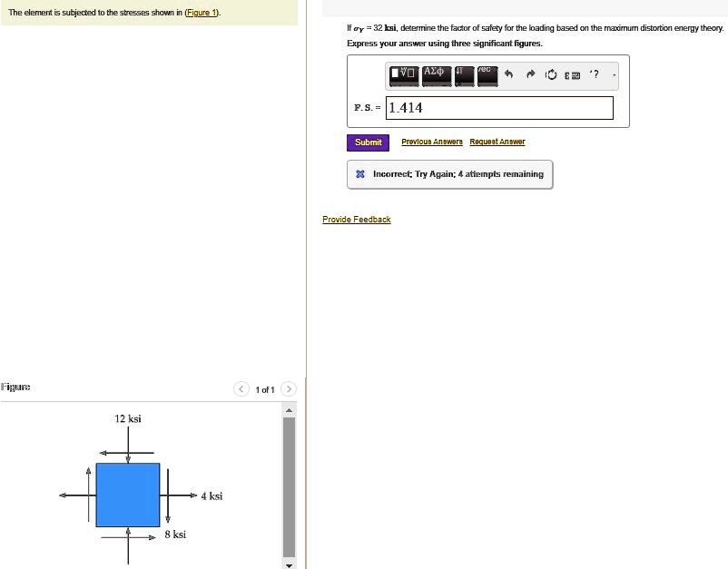Edit the F.S. answer input field
Viewport: 728px width, 569px height.
497,107
